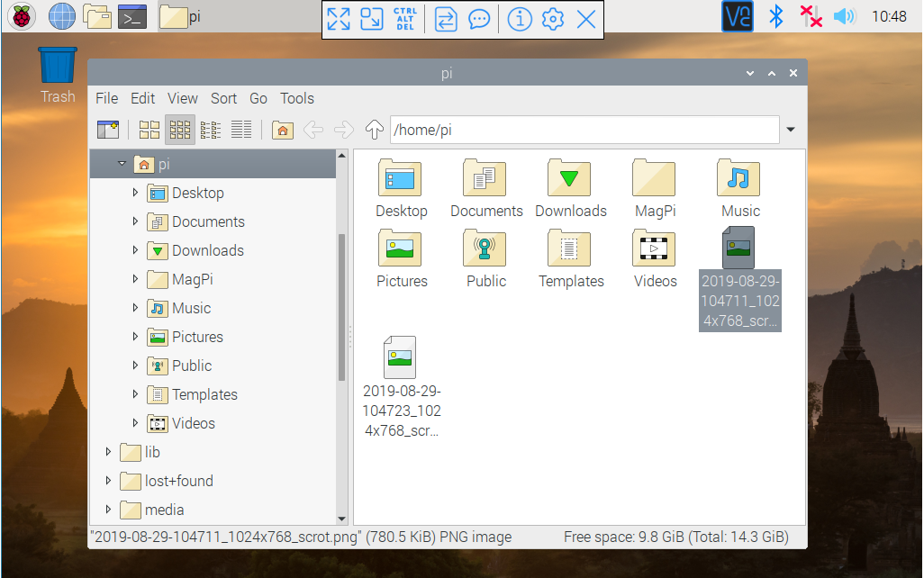Click the Bluetooth icon in the system tray
The width and height of the screenshot is (924, 578).
tap(775, 16)
